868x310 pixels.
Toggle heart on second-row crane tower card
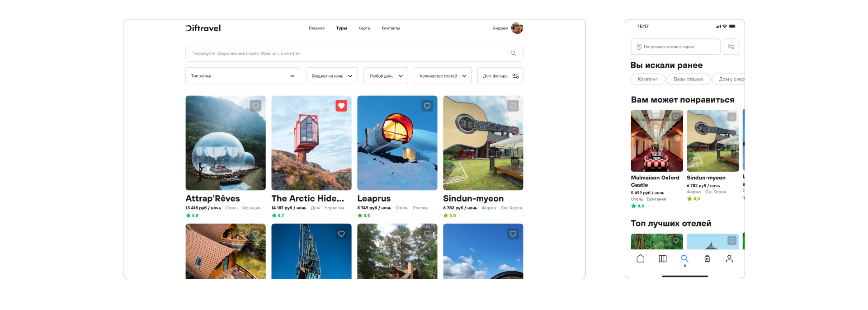point(341,234)
